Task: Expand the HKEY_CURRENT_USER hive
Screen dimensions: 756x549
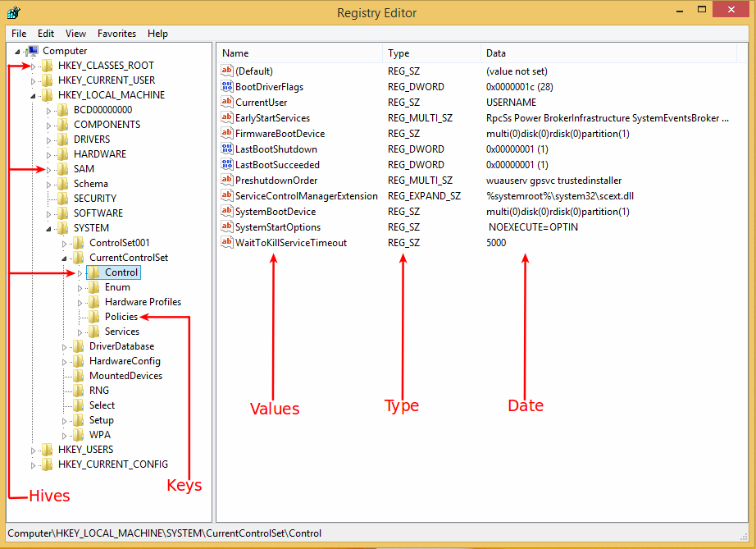Action: click(x=34, y=80)
